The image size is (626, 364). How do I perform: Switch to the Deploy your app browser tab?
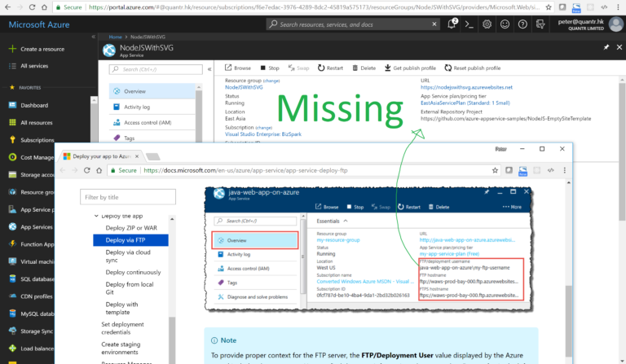(101, 156)
